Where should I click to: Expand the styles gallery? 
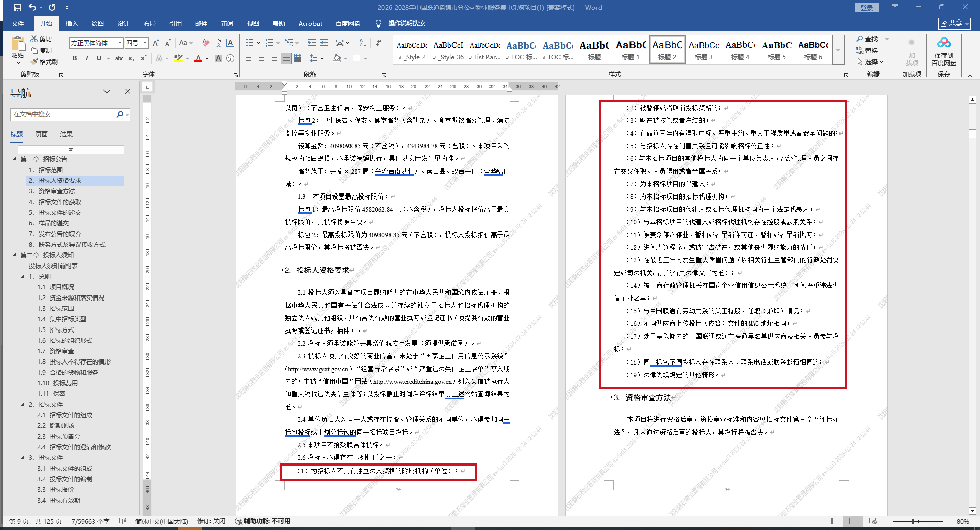point(838,50)
